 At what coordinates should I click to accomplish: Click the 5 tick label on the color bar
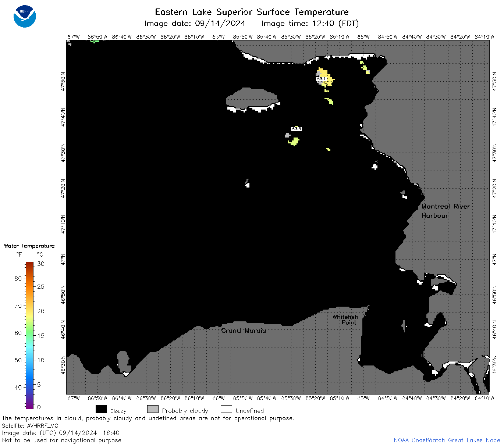[39, 385]
